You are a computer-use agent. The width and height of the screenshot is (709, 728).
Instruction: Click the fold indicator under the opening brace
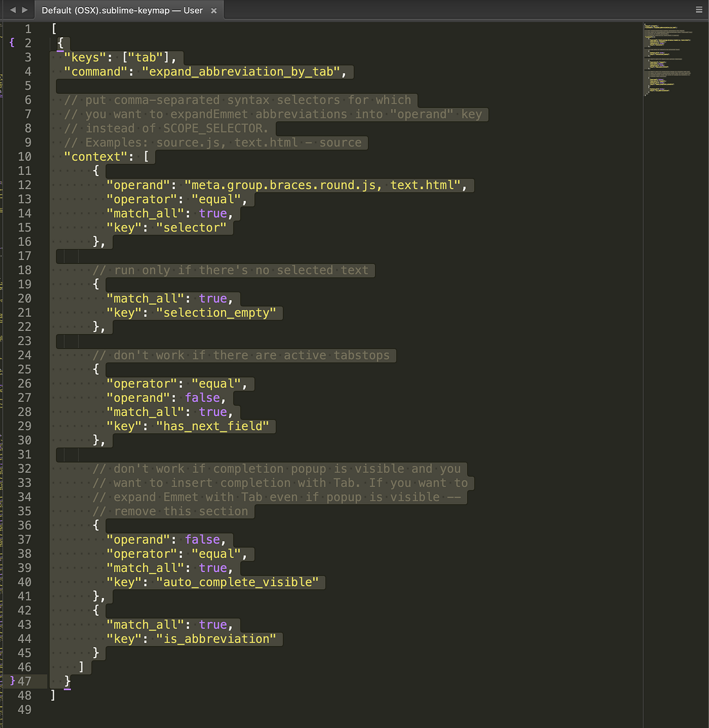tap(60, 52)
